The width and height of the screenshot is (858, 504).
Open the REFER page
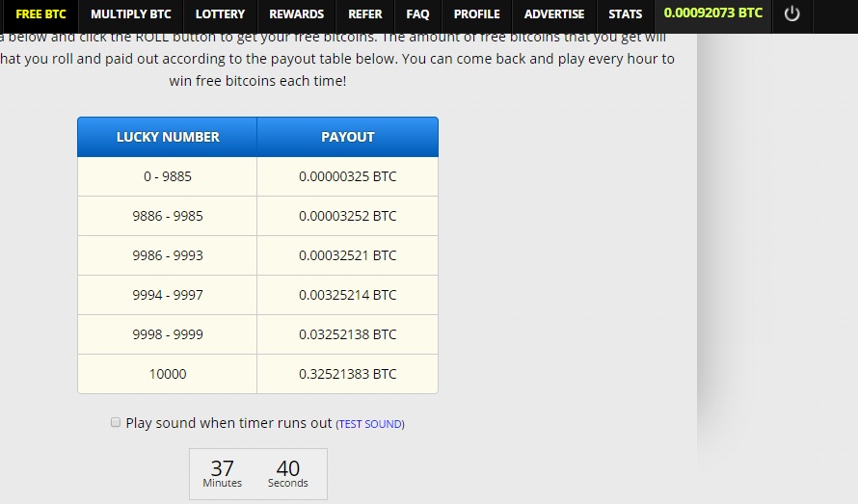click(x=364, y=14)
